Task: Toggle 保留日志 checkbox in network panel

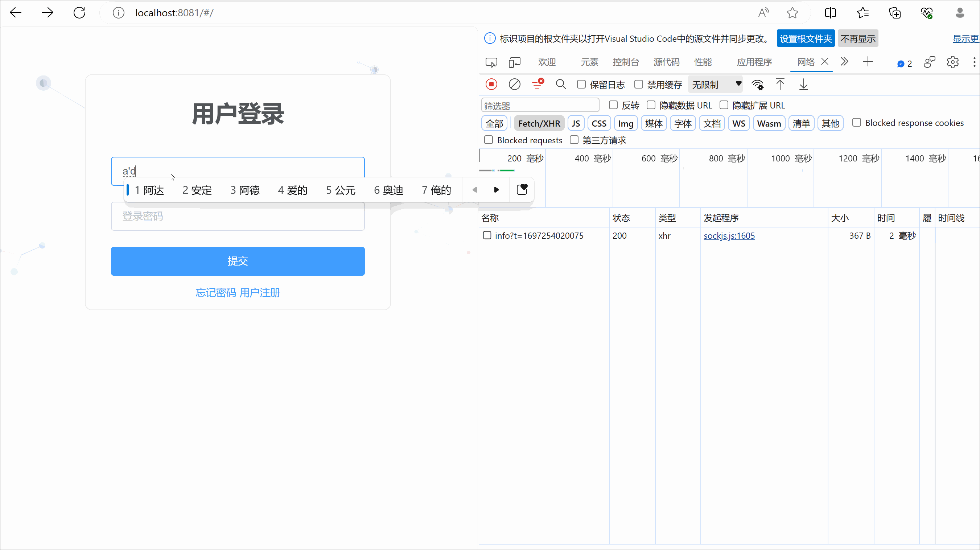Action: tap(581, 84)
